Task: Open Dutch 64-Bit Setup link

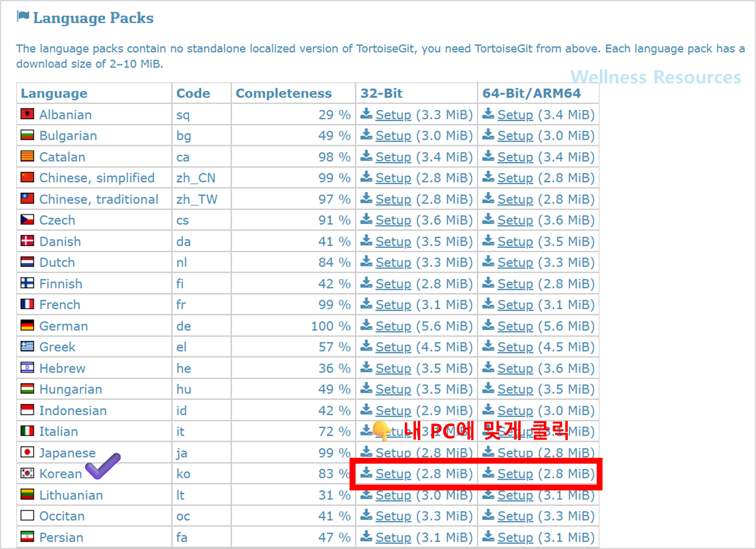Action: click(x=515, y=263)
